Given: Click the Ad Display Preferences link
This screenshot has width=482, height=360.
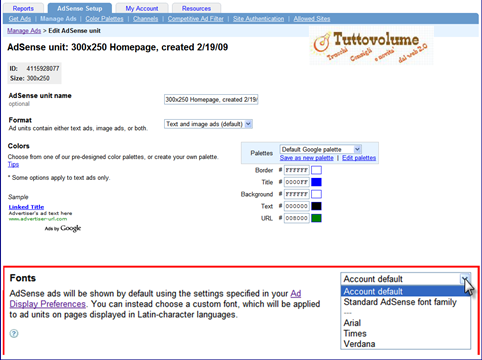Looking at the screenshot, I should pyautogui.click(x=48, y=304).
